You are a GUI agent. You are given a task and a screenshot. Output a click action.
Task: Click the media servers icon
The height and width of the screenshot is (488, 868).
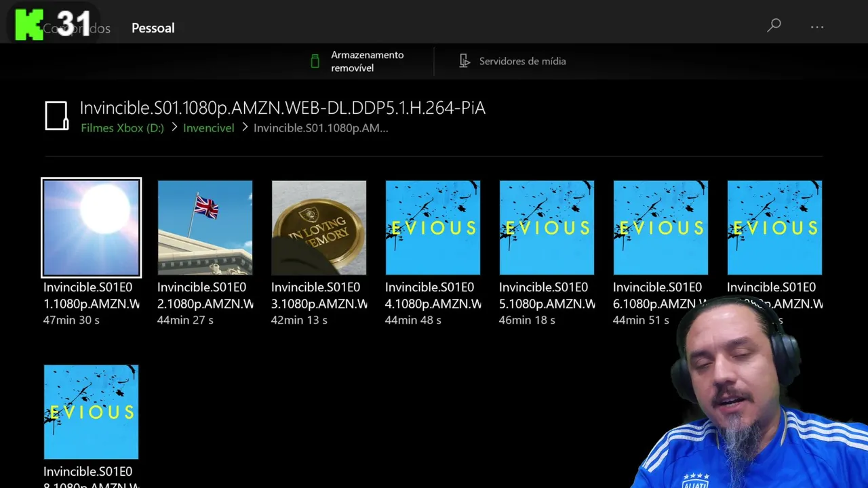465,61
